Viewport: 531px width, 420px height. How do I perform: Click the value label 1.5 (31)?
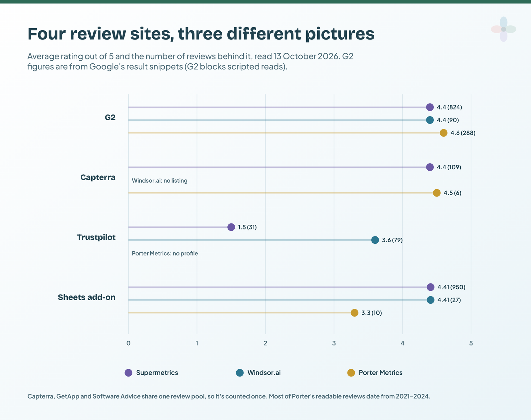(247, 227)
